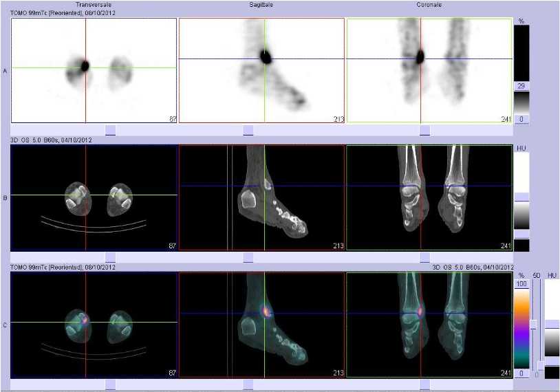560x392 pixels.
Task: Click the row C fusion color palette bar
Action: pos(521,329)
